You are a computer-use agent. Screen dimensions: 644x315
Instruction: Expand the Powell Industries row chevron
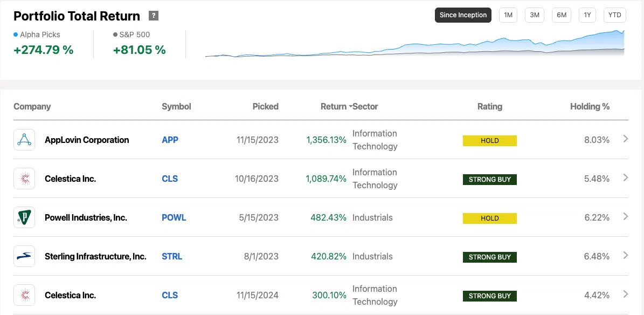[626, 216]
